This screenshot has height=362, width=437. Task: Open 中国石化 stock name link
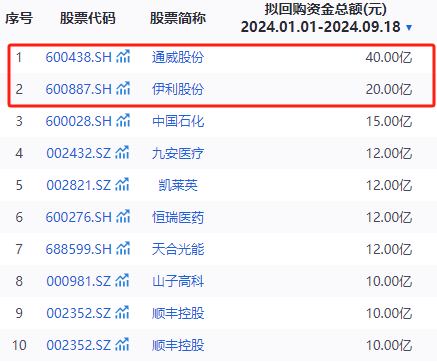[x=178, y=121]
